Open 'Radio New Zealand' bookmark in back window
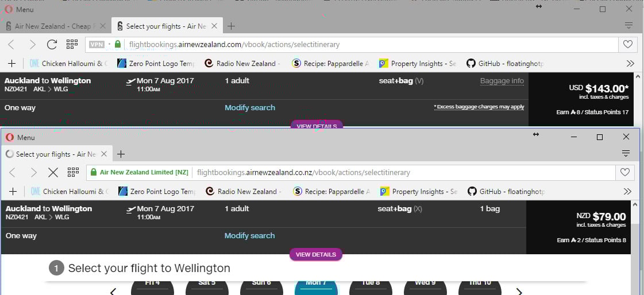This screenshot has width=644, height=295. click(x=243, y=64)
